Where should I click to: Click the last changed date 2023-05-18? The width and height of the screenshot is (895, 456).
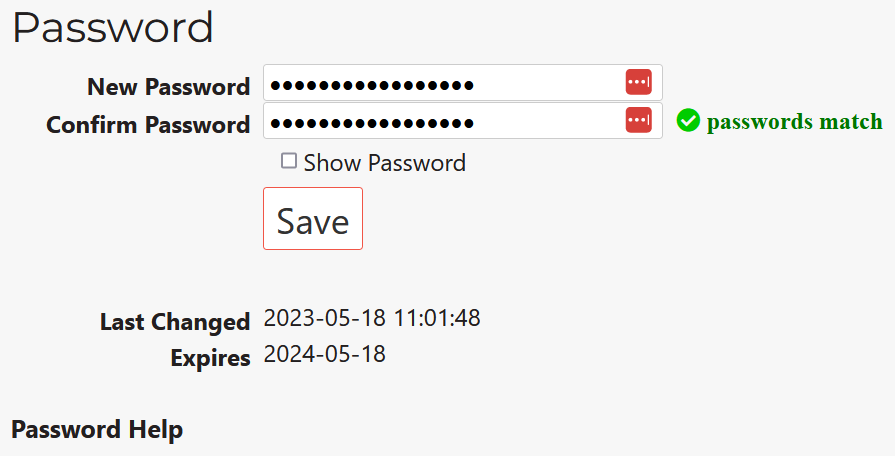(x=323, y=319)
